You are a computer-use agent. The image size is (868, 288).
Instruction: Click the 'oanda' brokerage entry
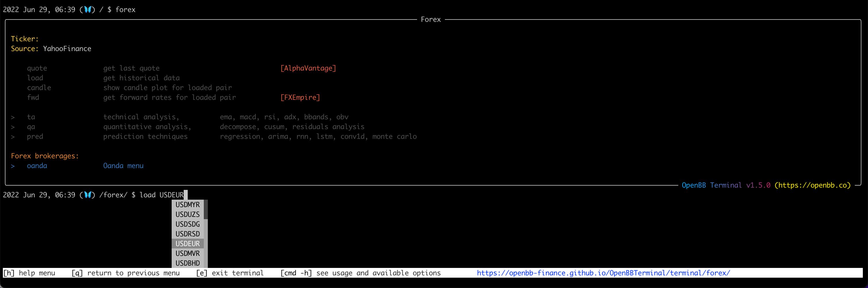[x=37, y=166]
